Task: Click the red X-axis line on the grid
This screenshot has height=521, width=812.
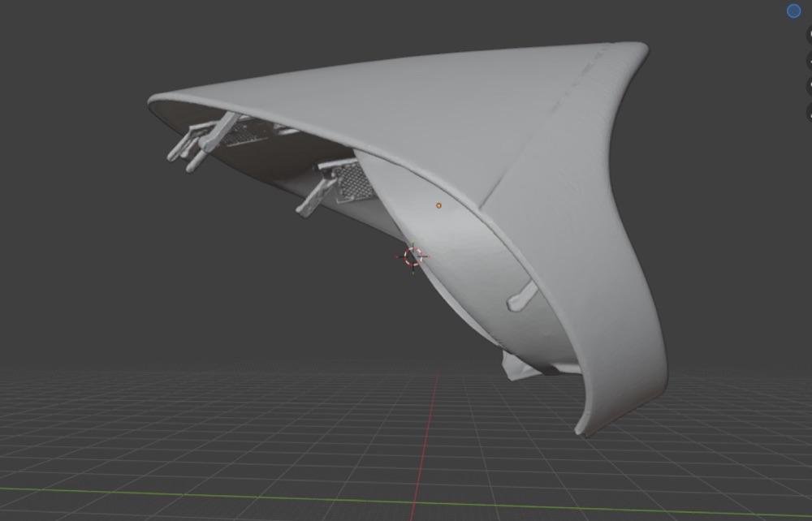Action: click(425, 445)
